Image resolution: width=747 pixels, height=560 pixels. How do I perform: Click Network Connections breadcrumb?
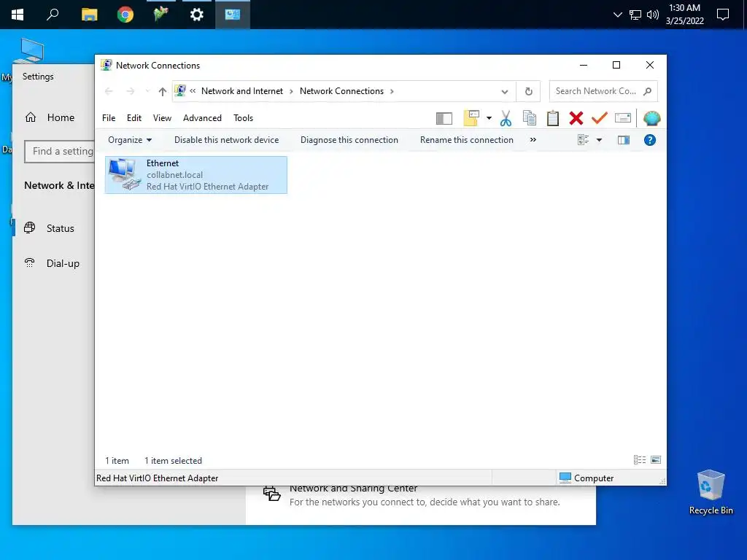tap(341, 91)
